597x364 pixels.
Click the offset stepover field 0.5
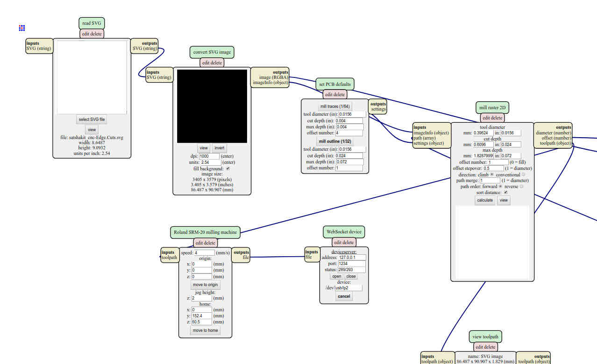tap(493, 168)
